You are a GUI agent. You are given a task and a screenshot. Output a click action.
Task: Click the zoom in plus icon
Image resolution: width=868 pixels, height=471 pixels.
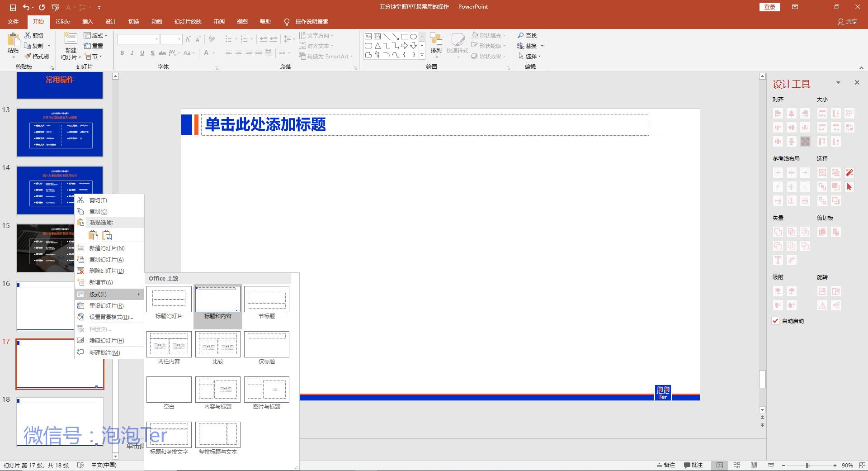pos(835,465)
